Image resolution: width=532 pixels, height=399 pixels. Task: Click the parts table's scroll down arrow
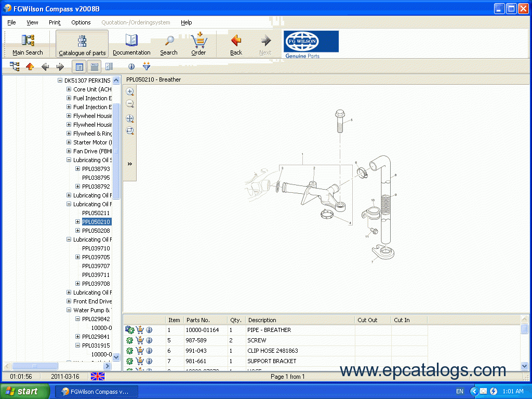click(x=524, y=366)
